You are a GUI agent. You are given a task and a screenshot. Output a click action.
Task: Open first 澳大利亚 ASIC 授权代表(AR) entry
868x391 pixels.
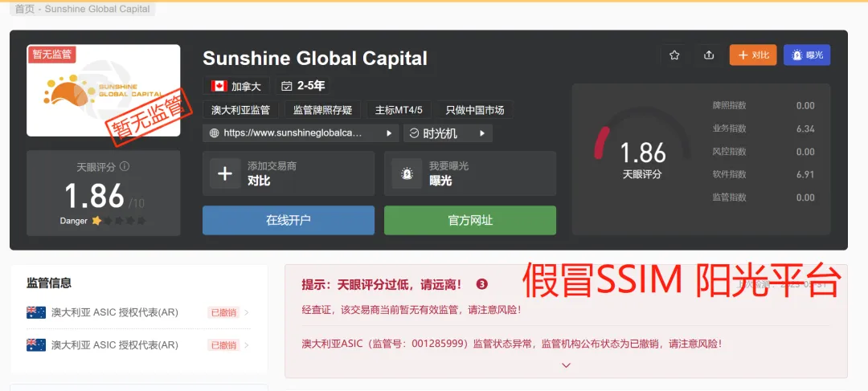138,312
